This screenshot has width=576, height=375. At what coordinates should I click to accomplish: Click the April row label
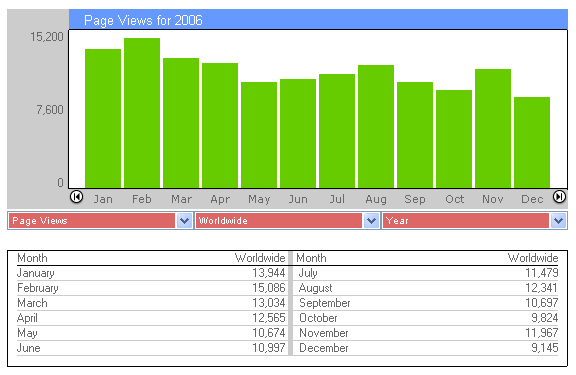(x=27, y=318)
